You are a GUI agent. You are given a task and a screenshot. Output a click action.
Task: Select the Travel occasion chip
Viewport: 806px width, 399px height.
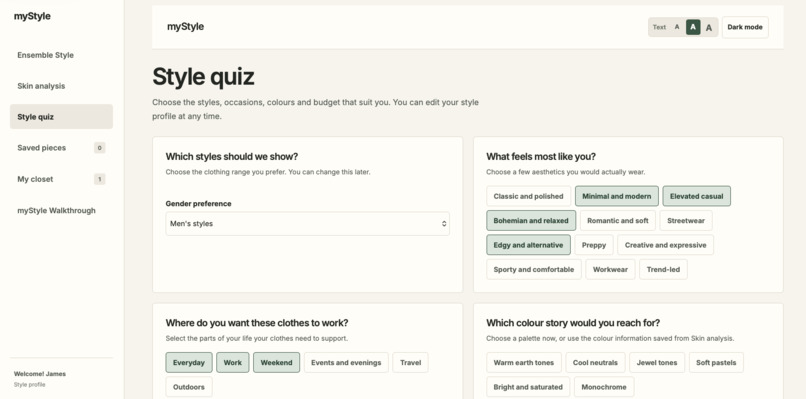410,362
